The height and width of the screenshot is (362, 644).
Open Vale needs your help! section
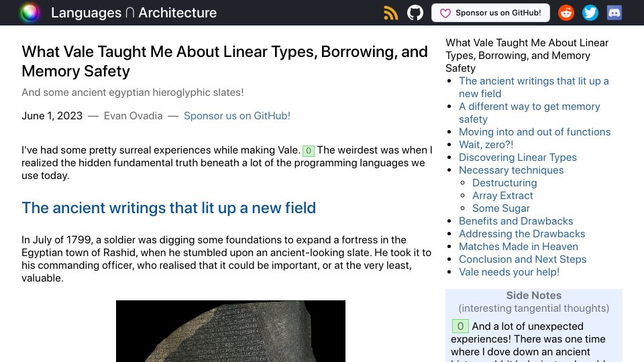pos(509,271)
